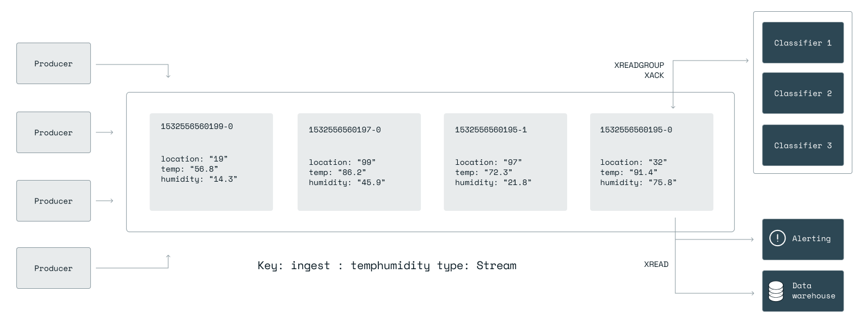Select stream entry 1532556560195-0 ID
This screenshot has height=323, width=868.
(x=636, y=130)
